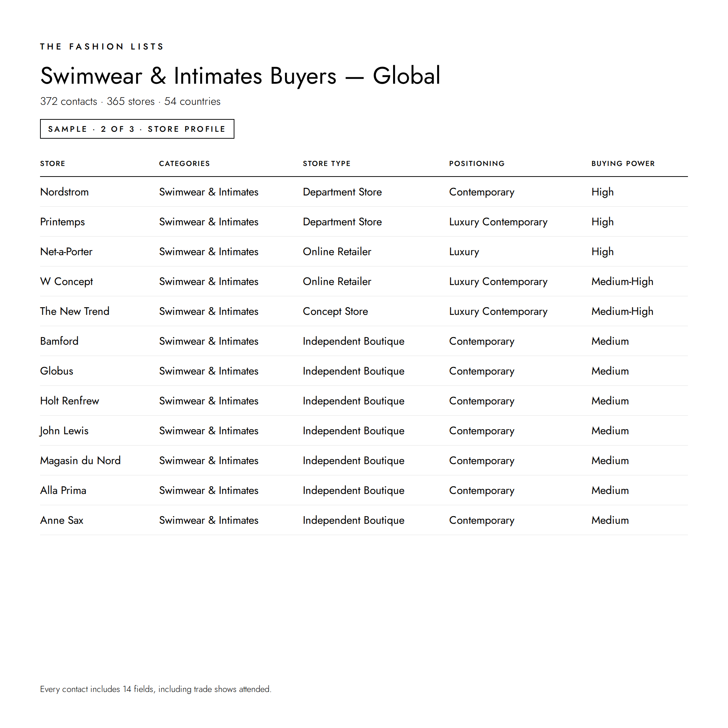Image resolution: width=728 pixels, height=728 pixels.
Task: Select the Alla Prima store cell
Action: (x=63, y=490)
